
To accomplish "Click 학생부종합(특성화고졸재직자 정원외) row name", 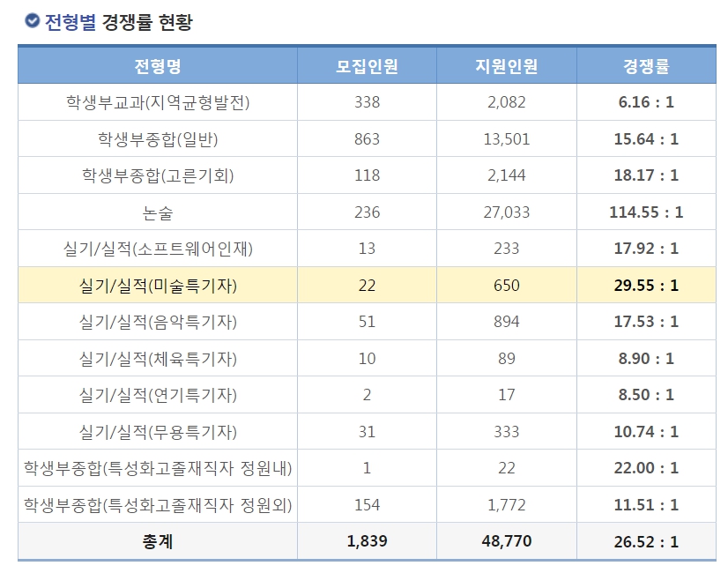I will 158,505.
